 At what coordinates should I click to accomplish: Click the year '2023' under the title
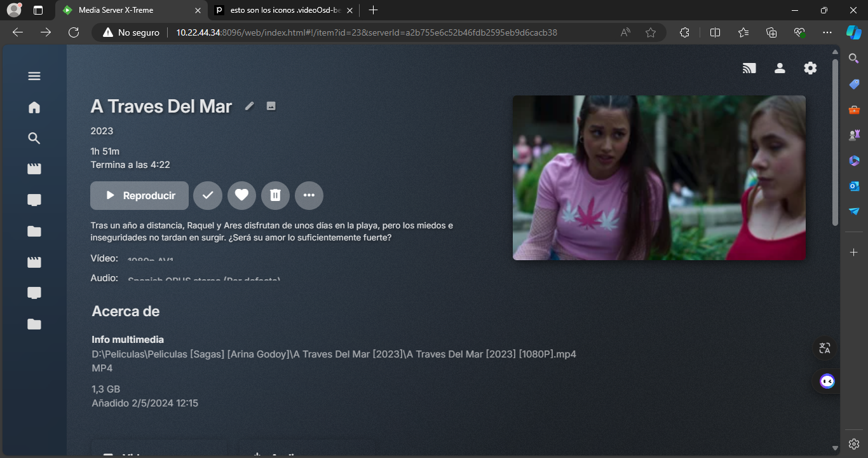coord(102,131)
